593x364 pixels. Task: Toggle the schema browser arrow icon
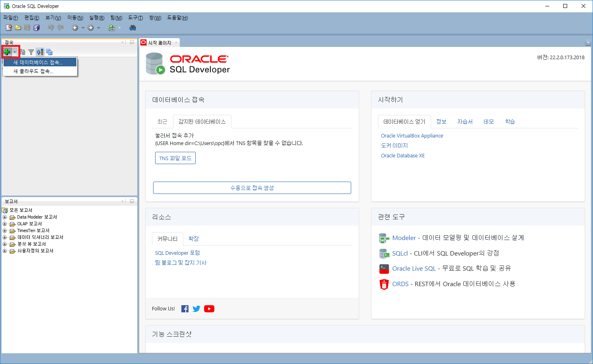coord(40,52)
